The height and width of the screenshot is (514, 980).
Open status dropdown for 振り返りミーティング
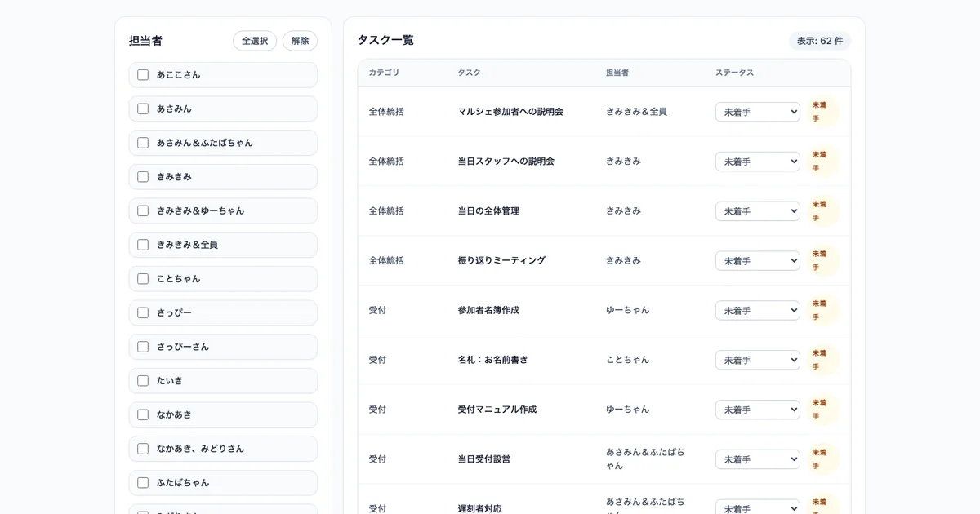coord(757,260)
